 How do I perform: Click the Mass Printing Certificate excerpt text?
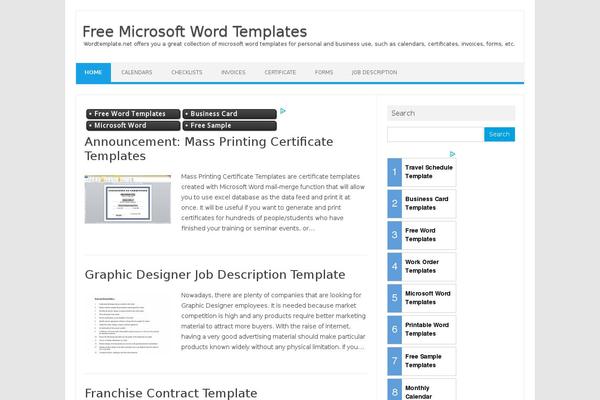tap(273, 202)
